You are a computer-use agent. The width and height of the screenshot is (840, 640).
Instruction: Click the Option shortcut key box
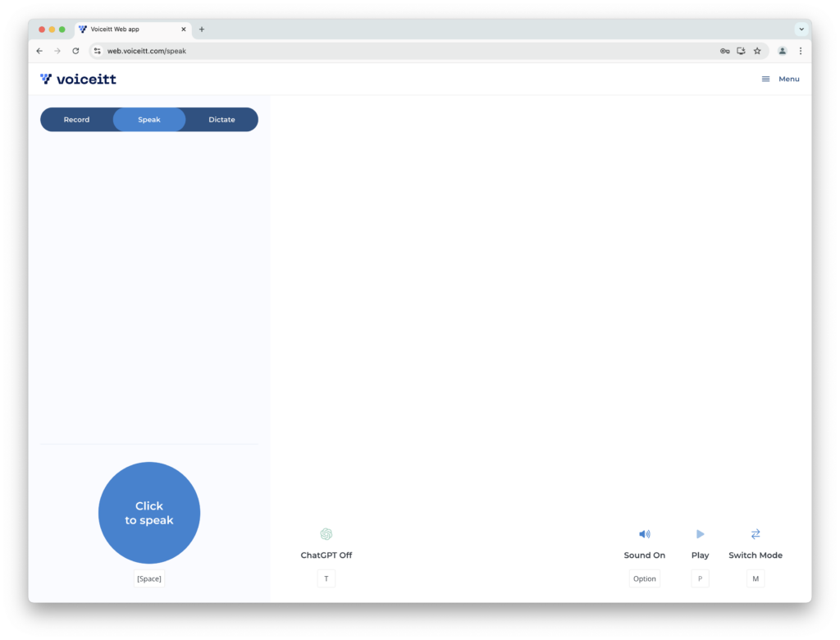pos(645,579)
